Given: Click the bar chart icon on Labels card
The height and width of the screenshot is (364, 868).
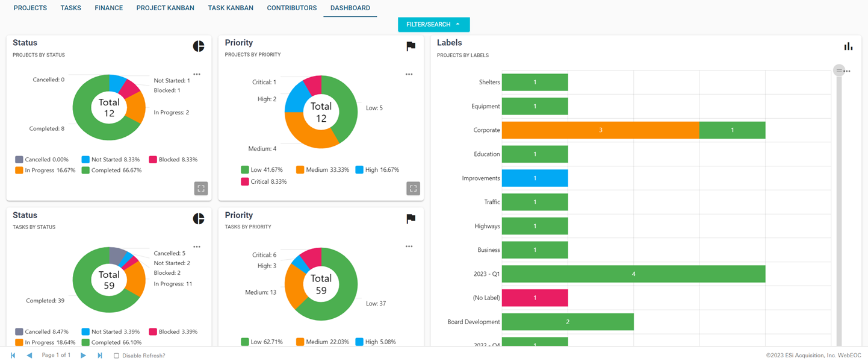Looking at the screenshot, I should (848, 45).
